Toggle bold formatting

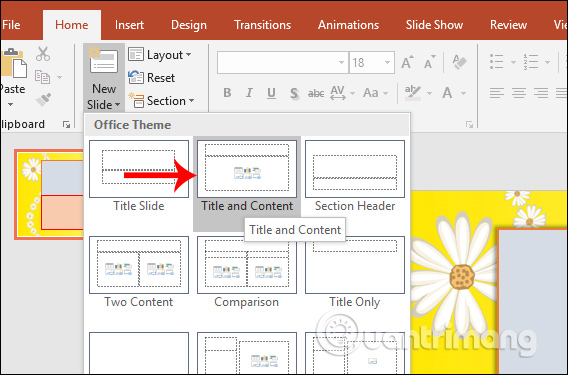(x=227, y=93)
